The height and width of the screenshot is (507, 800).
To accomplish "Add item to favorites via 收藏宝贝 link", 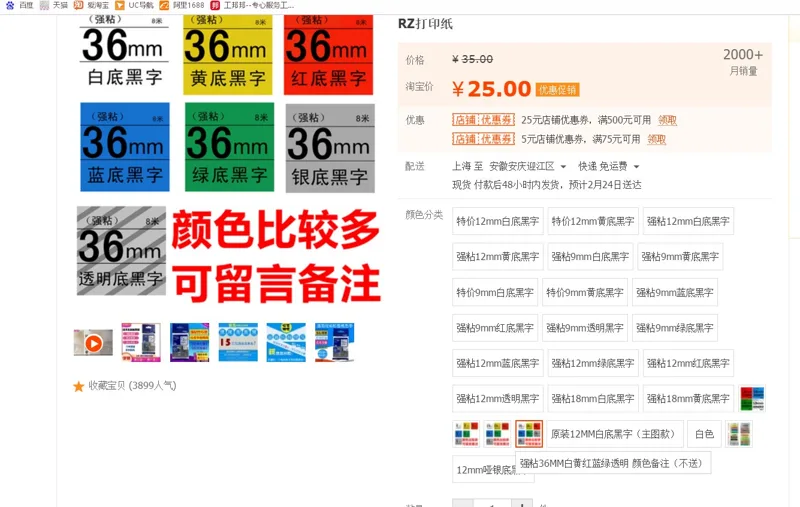I will click(132, 386).
